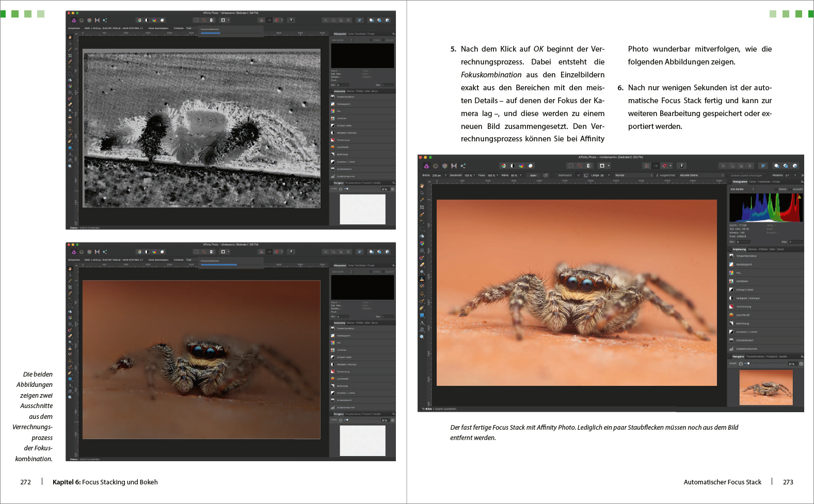Viewport: 814px width, 504px height.
Task: Add the Gradationskurven adjustment
Action: [746, 349]
